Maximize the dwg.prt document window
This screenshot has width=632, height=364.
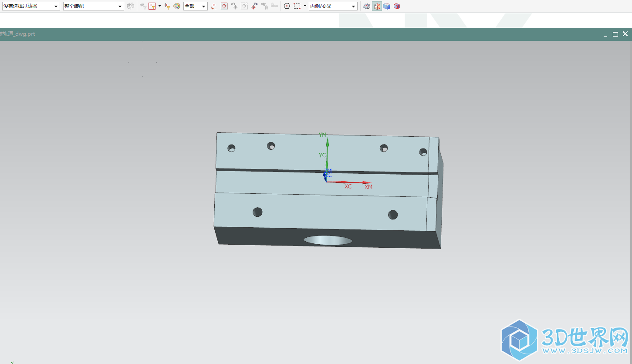point(615,34)
